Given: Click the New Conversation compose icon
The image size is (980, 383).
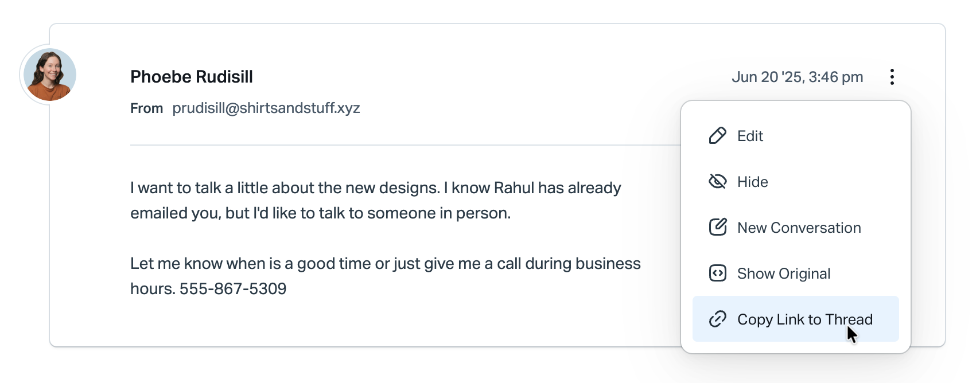Looking at the screenshot, I should [717, 227].
